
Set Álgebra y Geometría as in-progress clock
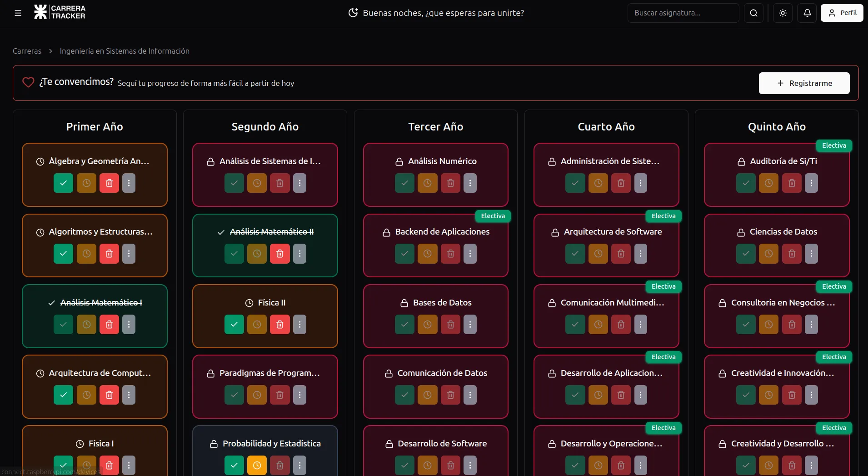[x=86, y=183]
